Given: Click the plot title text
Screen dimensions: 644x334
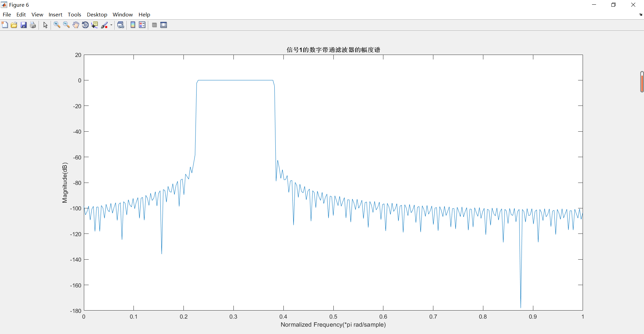Looking at the screenshot, I should point(333,50).
